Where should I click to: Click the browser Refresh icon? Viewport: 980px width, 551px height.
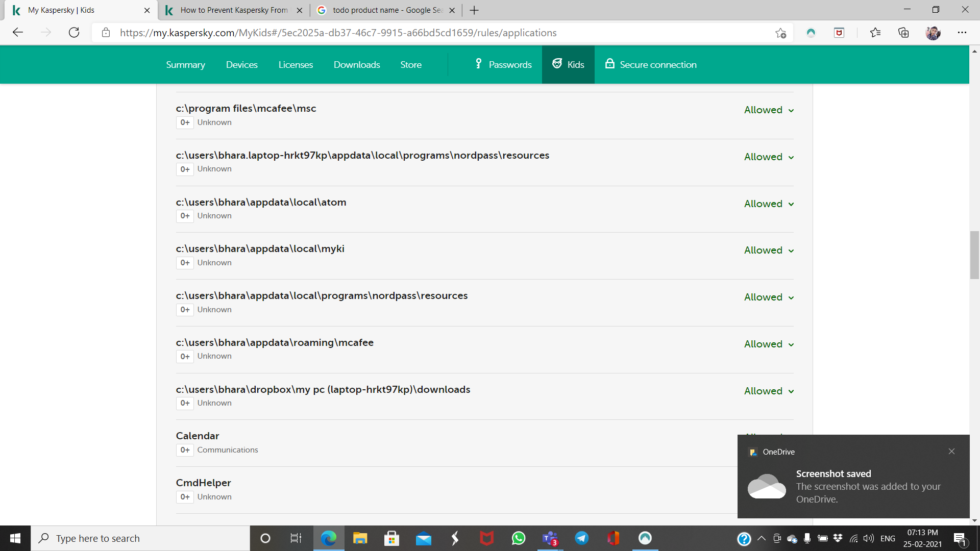tap(74, 33)
